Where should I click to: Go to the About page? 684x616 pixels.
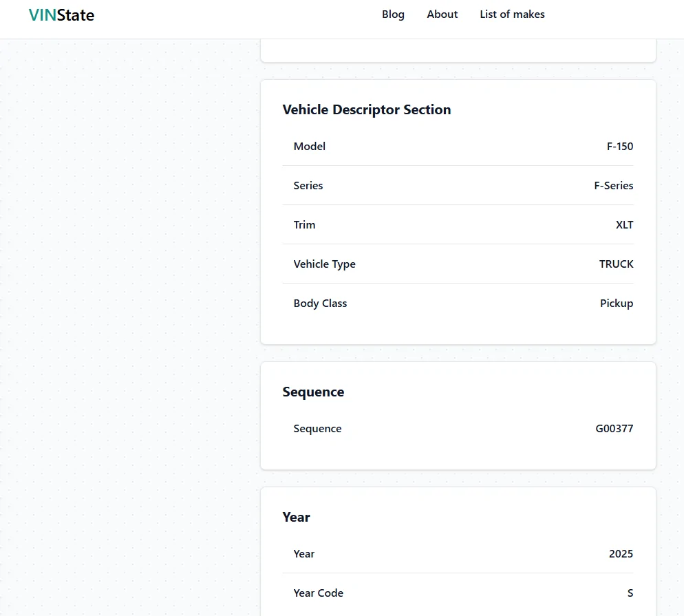442,14
